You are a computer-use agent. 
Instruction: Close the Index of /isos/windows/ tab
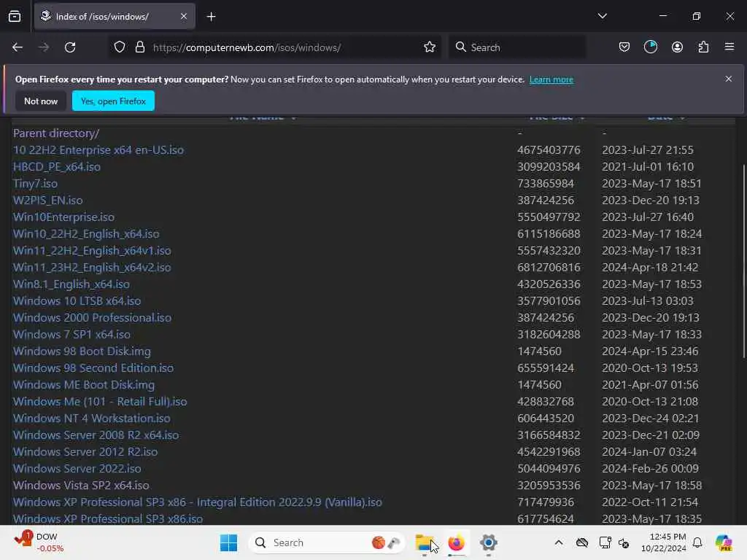184,17
